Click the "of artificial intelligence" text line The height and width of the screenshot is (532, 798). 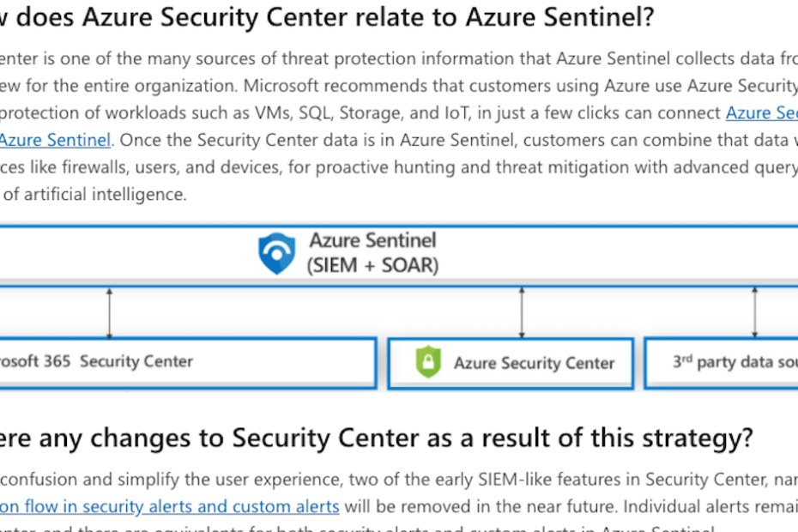(94, 194)
